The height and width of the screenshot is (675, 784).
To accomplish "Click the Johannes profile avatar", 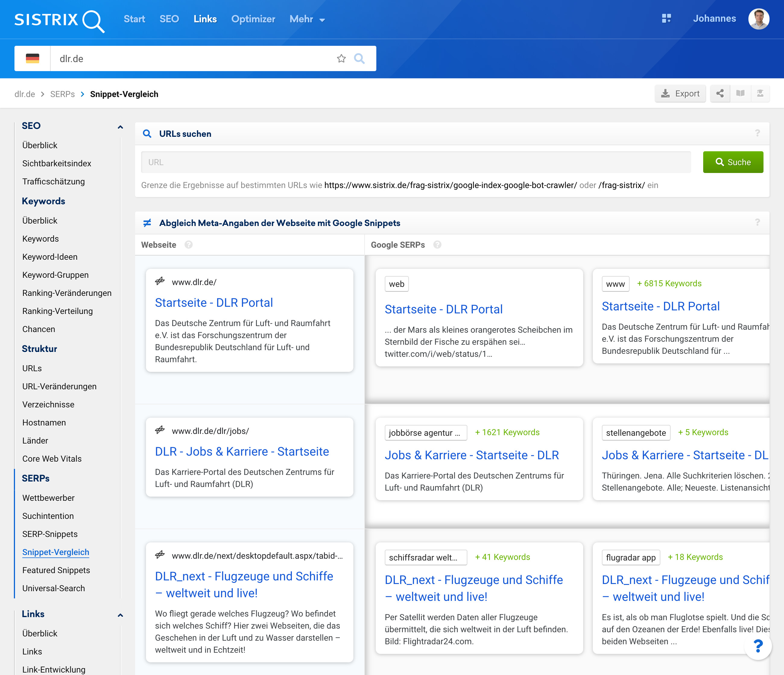I will tap(758, 19).
